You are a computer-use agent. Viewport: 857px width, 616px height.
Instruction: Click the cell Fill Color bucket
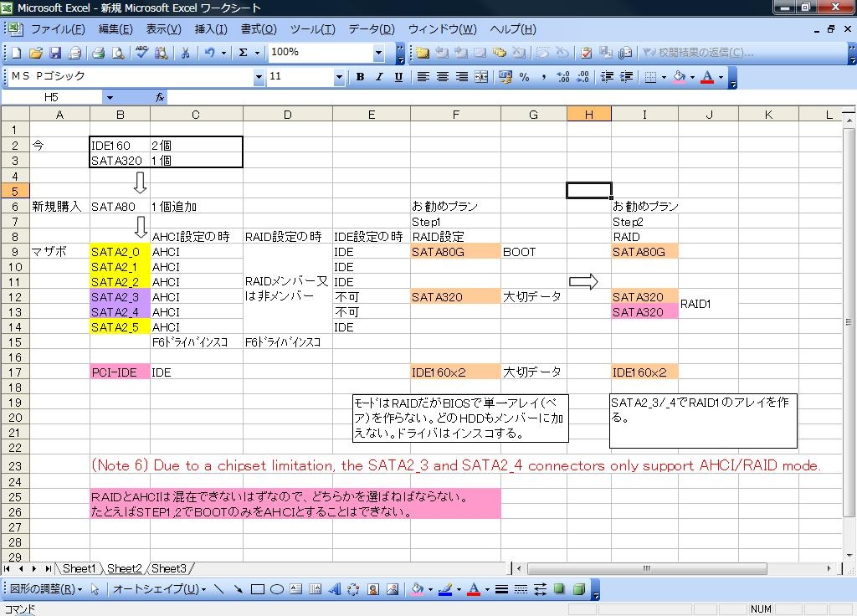pos(679,77)
